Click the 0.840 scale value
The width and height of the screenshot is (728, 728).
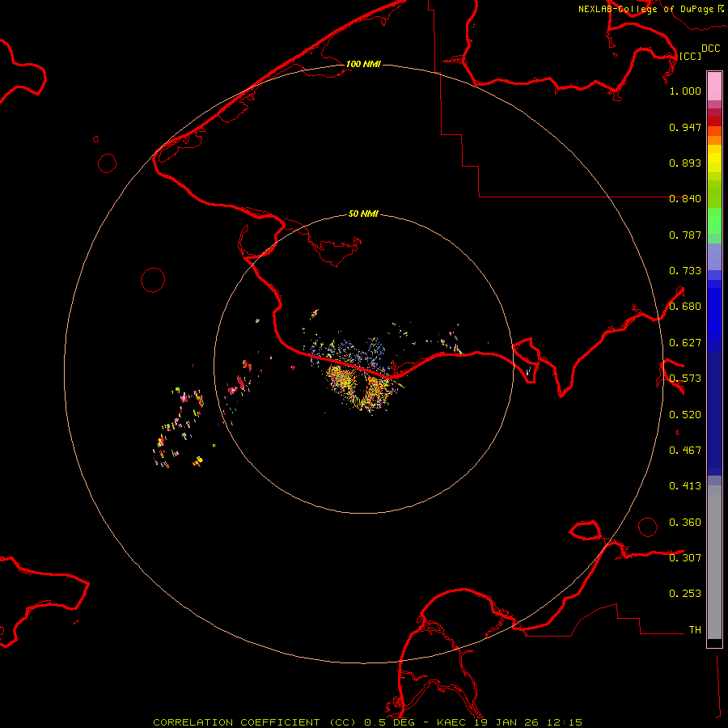pyautogui.click(x=685, y=199)
